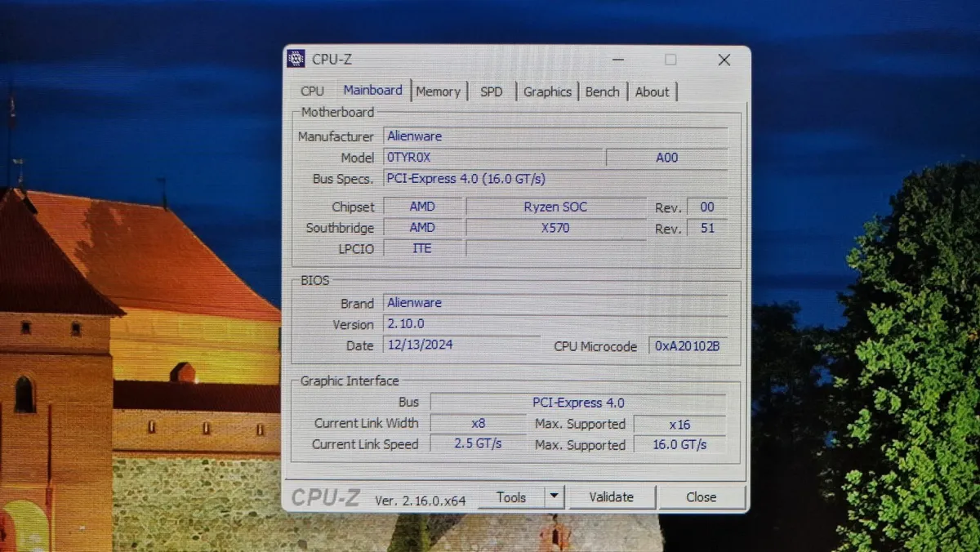Close the CPU-Z window with the X
Screen dimensions: 980x552
724,60
